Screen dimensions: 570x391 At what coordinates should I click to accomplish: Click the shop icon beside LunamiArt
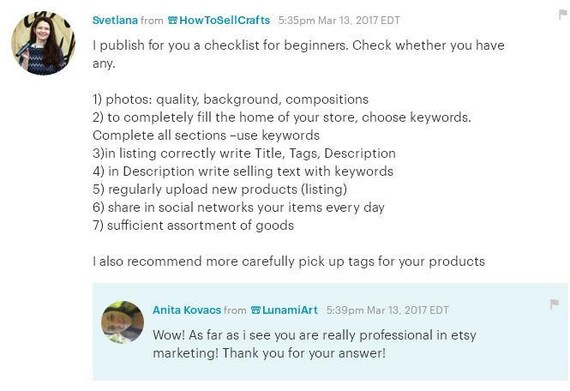pyautogui.click(x=256, y=310)
